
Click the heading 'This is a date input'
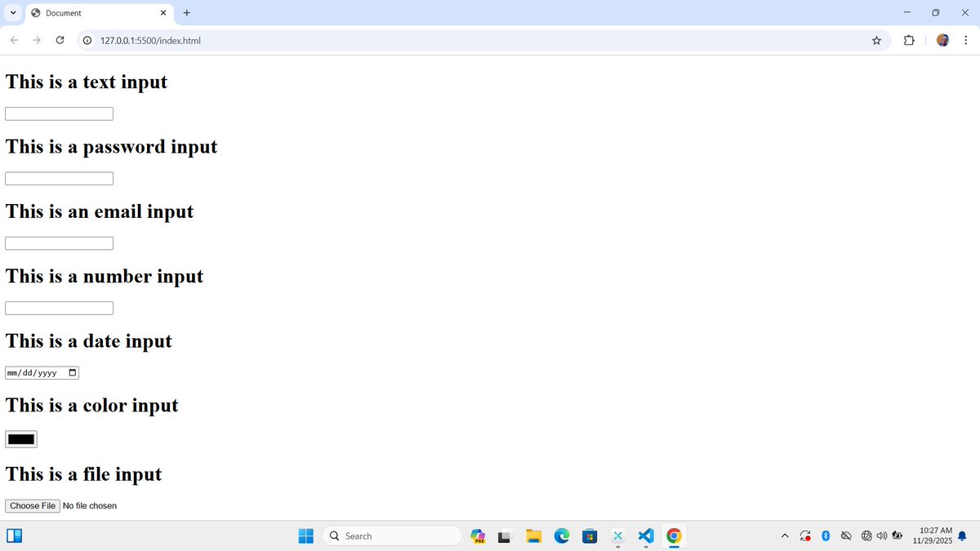[89, 341]
